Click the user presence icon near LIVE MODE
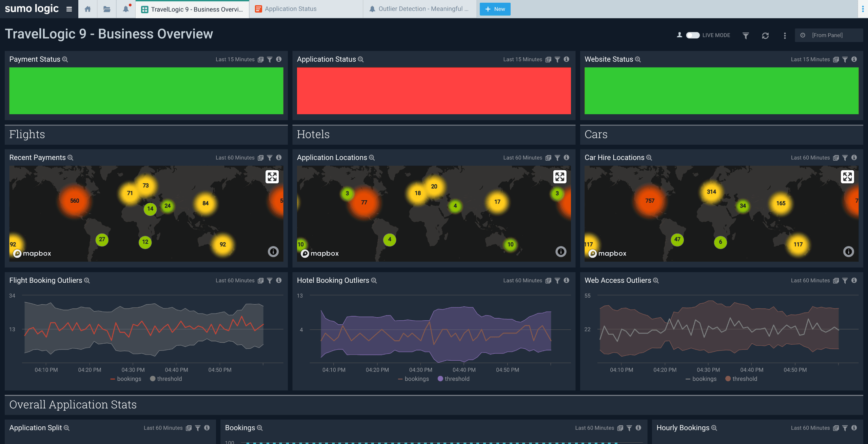 click(x=679, y=35)
